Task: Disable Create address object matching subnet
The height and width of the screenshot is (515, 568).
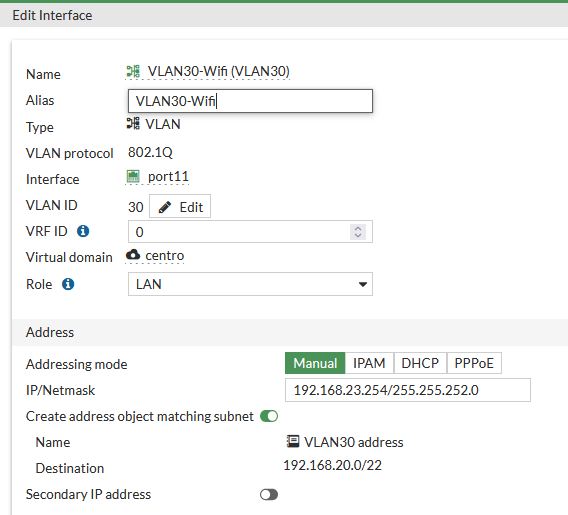Action: point(269,416)
